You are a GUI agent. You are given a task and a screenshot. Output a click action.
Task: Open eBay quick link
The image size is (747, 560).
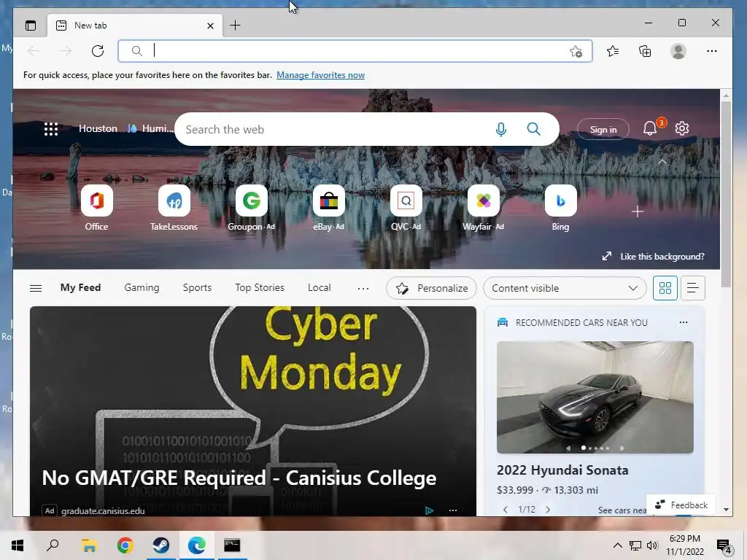click(329, 207)
